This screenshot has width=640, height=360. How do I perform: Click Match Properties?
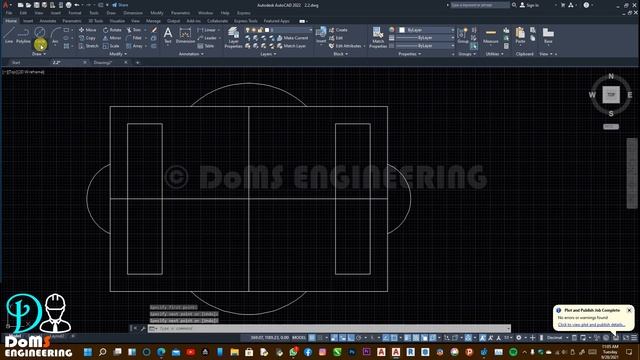point(378,38)
